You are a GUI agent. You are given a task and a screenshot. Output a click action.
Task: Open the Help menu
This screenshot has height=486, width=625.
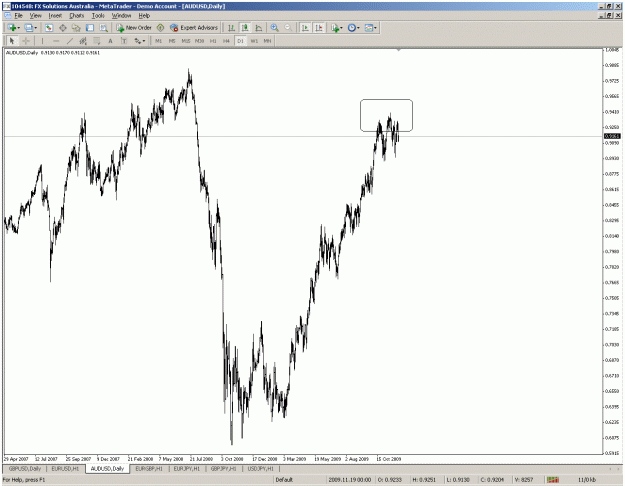144,16
